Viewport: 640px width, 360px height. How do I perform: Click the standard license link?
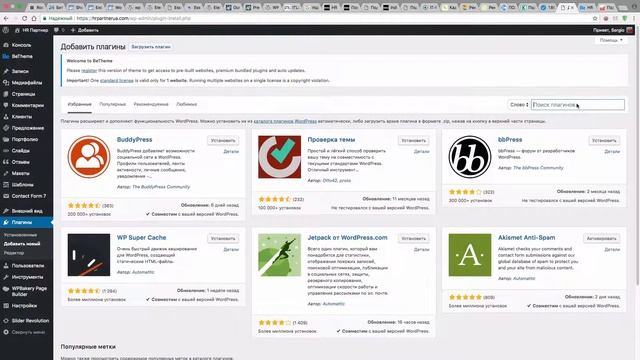tap(117, 80)
